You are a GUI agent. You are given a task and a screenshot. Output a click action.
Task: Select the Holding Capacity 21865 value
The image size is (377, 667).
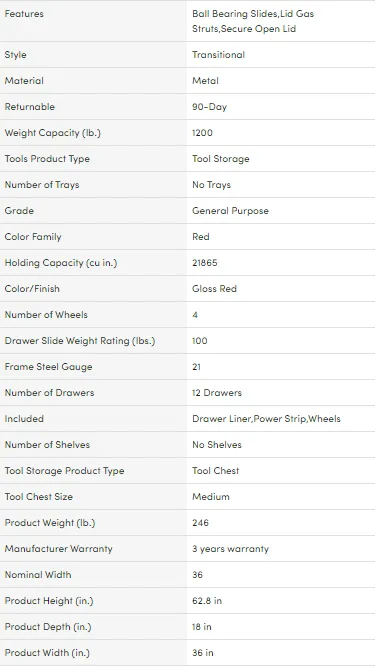click(205, 262)
